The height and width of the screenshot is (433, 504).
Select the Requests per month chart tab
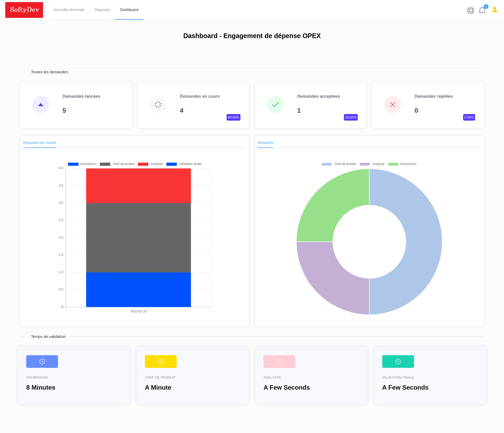[39, 143]
